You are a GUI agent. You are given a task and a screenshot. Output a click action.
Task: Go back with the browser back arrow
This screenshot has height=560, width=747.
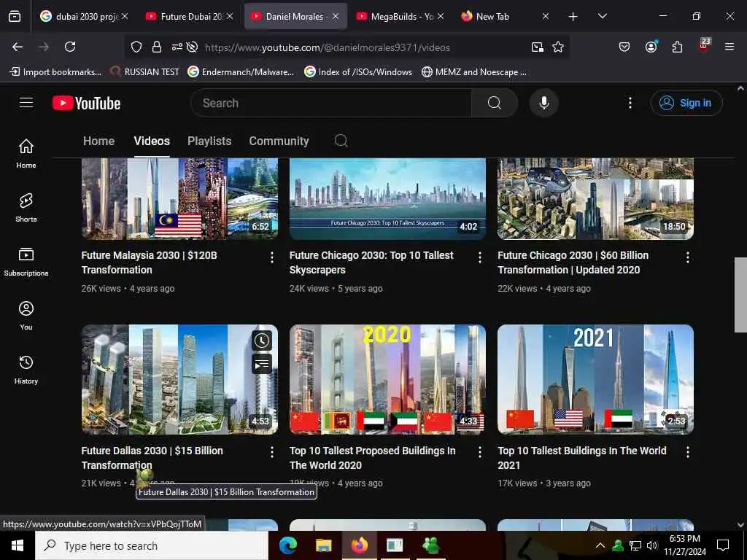[18, 47]
